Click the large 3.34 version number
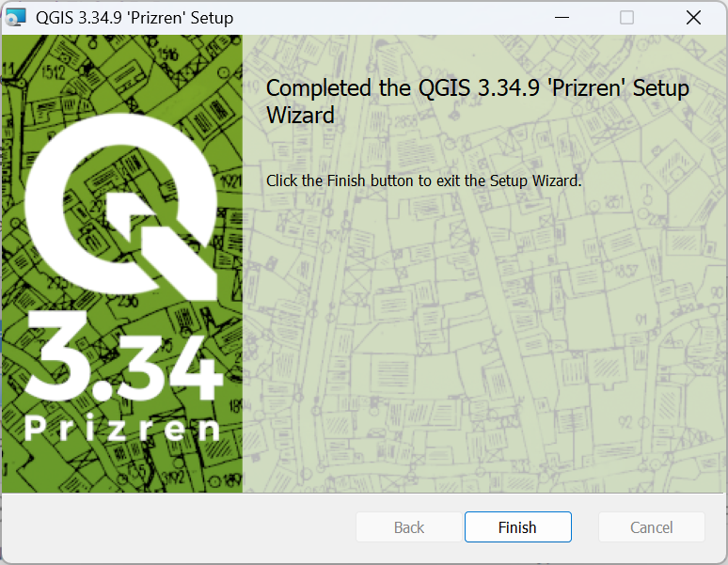 tap(124, 356)
